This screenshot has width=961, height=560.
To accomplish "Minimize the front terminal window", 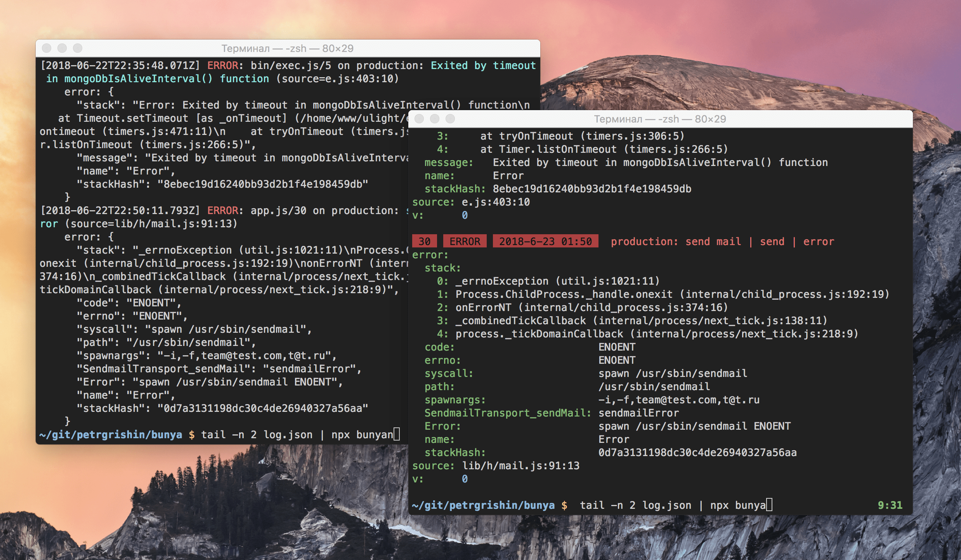I will (435, 119).
